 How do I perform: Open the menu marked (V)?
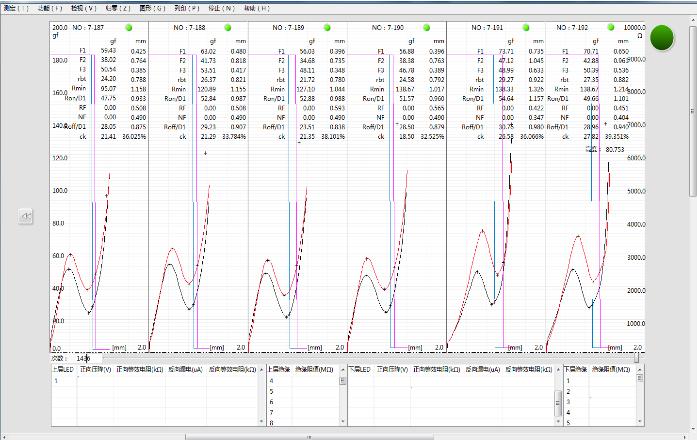click(x=83, y=7)
